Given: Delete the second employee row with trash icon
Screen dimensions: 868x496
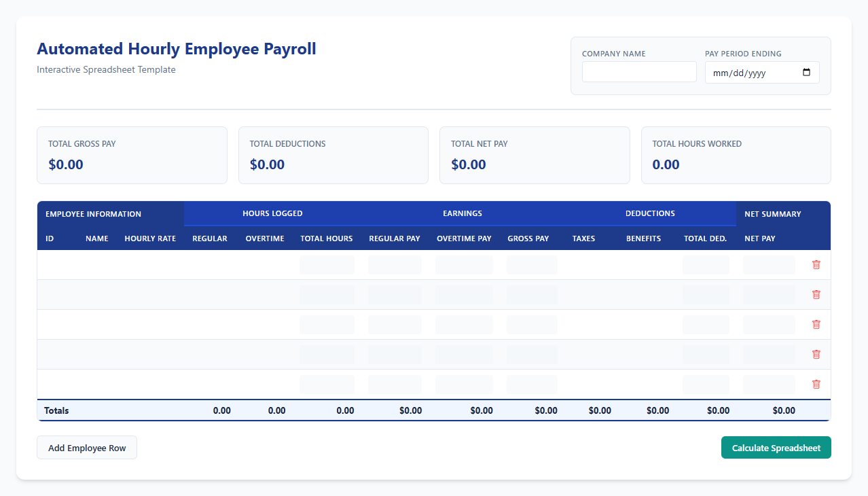Looking at the screenshot, I should 816,295.
